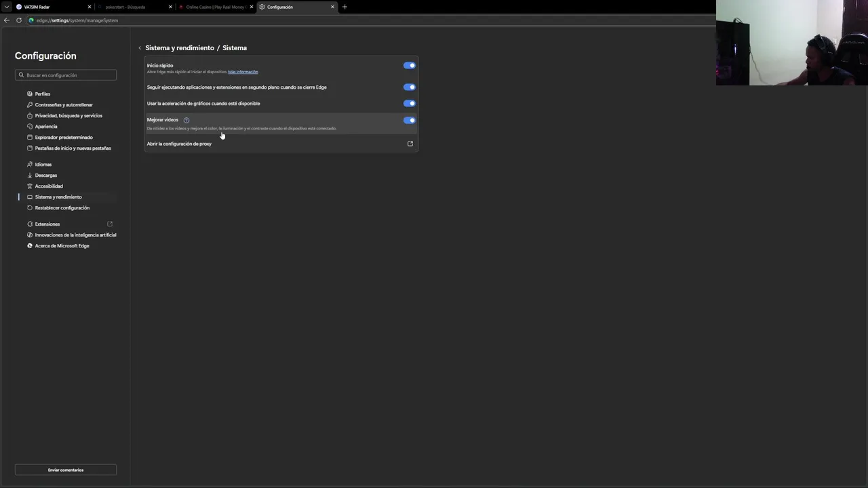The height and width of the screenshot is (488, 868).
Task: Open Accesibilidad settings section
Action: pos(66,186)
